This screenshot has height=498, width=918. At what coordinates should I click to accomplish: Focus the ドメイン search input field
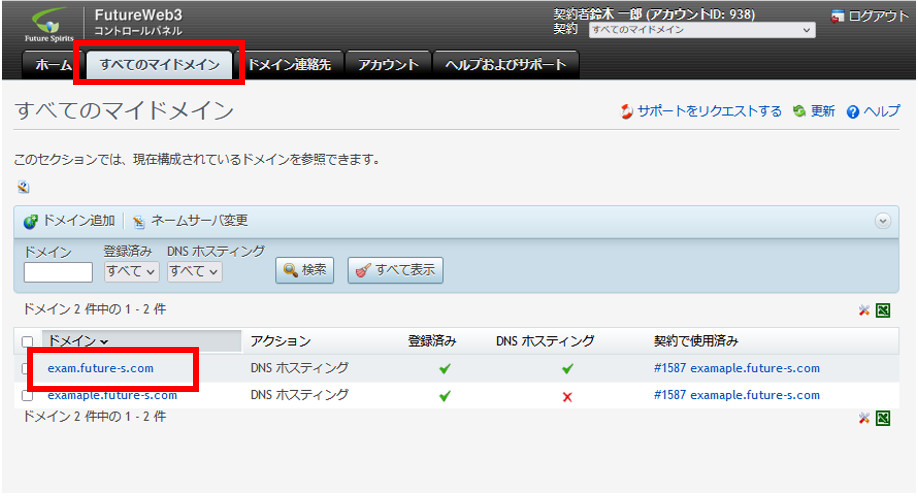coord(58,272)
